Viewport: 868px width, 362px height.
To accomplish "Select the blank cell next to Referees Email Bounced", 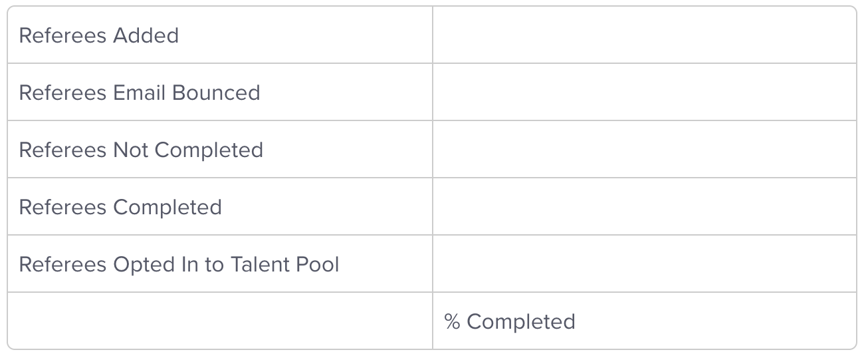I will tap(644, 92).
